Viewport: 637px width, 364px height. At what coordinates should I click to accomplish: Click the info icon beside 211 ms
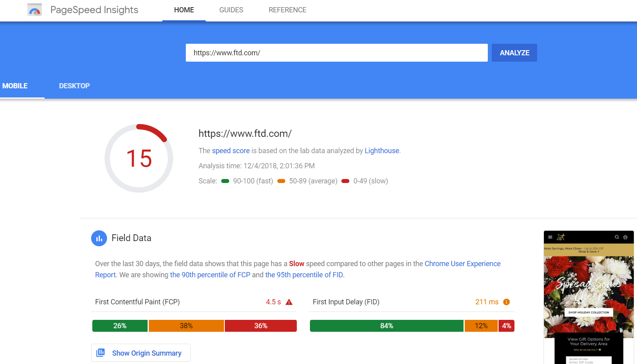(506, 302)
